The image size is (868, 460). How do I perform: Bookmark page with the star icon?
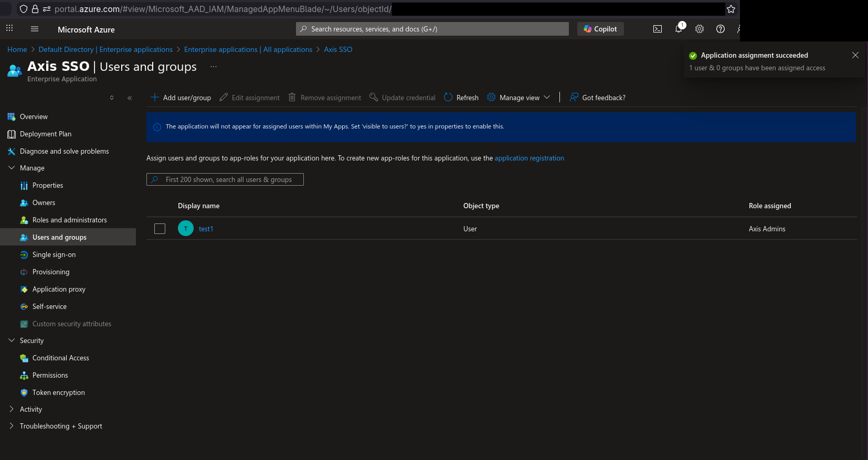731,9
